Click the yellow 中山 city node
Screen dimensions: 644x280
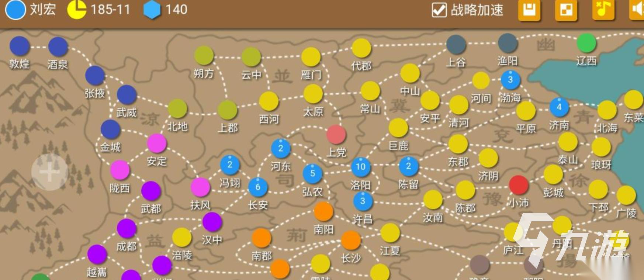pyautogui.click(x=410, y=73)
